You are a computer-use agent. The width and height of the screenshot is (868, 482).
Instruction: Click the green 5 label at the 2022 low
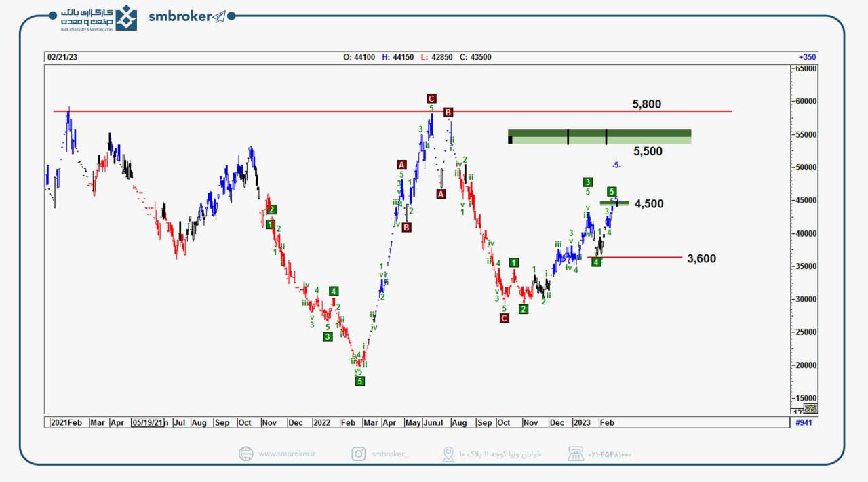click(x=360, y=382)
